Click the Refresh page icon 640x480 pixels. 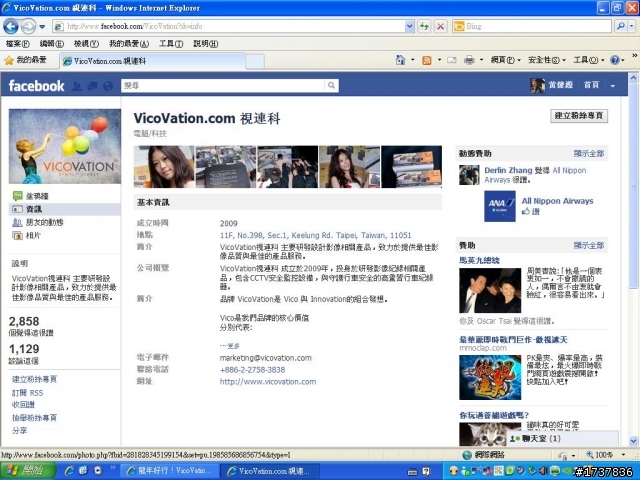(424, 27)
